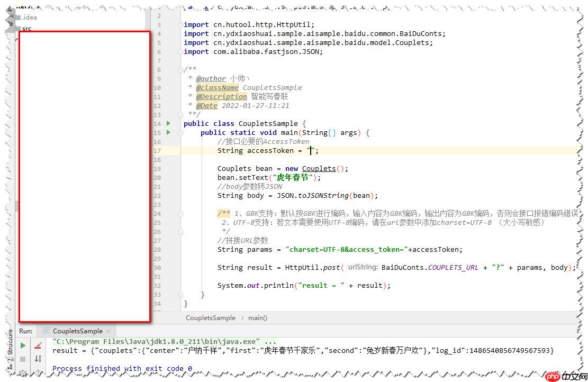Collapse the GBK comment fold at line 24

pyautogui.click(x=180, y=214)
